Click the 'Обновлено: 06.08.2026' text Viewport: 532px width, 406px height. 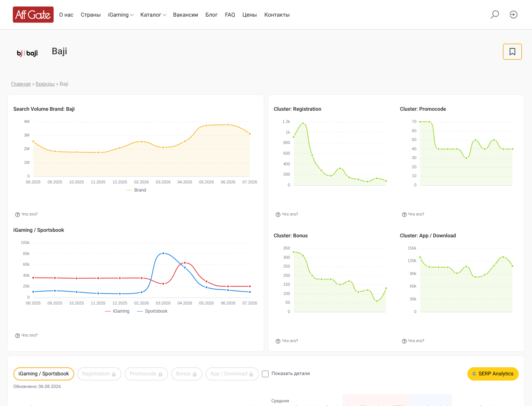click(x=37, y=386)
